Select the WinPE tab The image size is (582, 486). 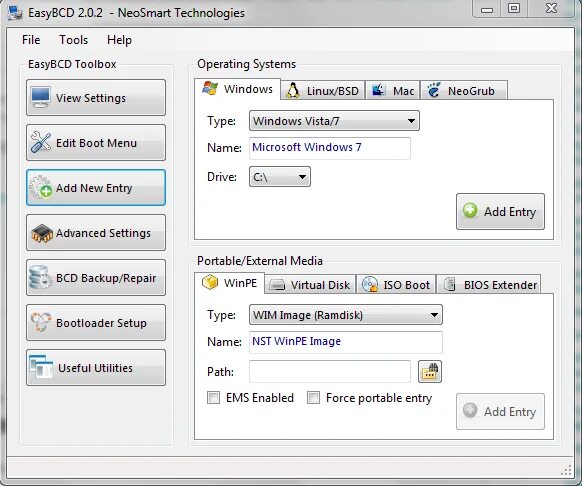pyautogui.click(x=229, y=283)
